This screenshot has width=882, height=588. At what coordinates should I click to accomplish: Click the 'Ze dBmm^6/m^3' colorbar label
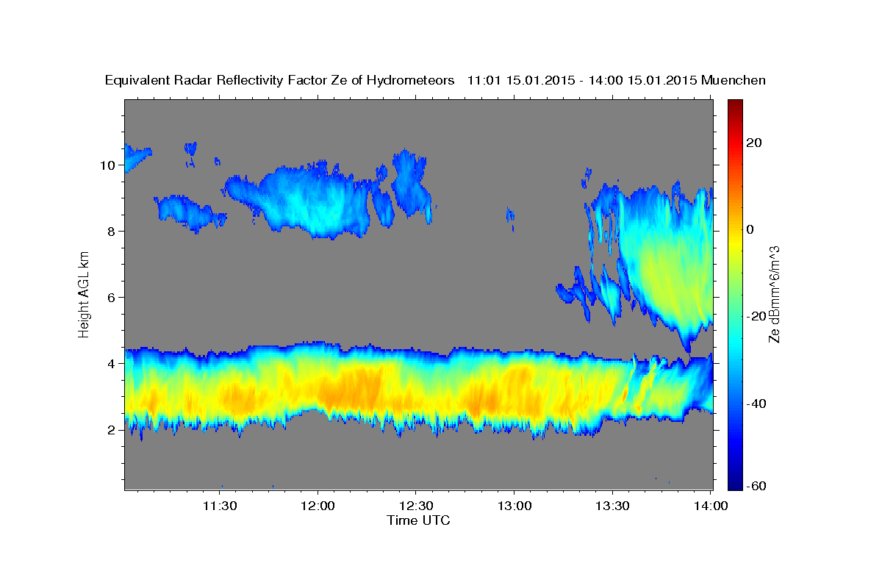(x=774, y=295)
